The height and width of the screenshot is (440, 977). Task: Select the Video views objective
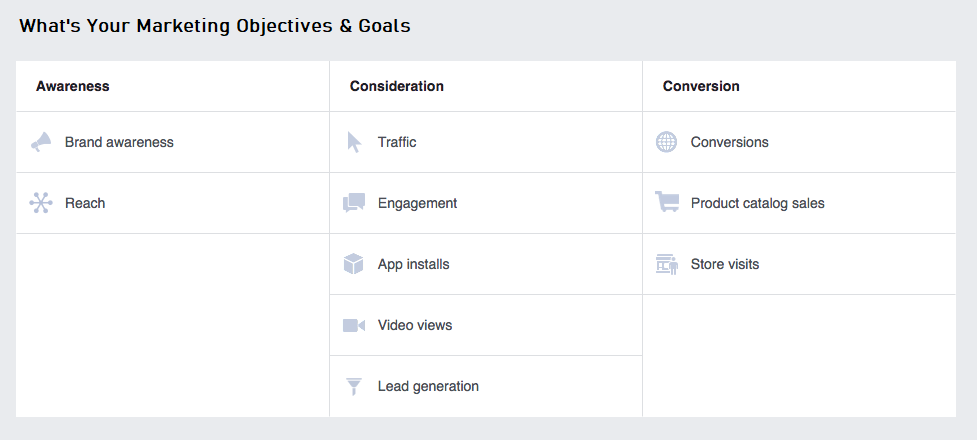(x=415, y=326)
